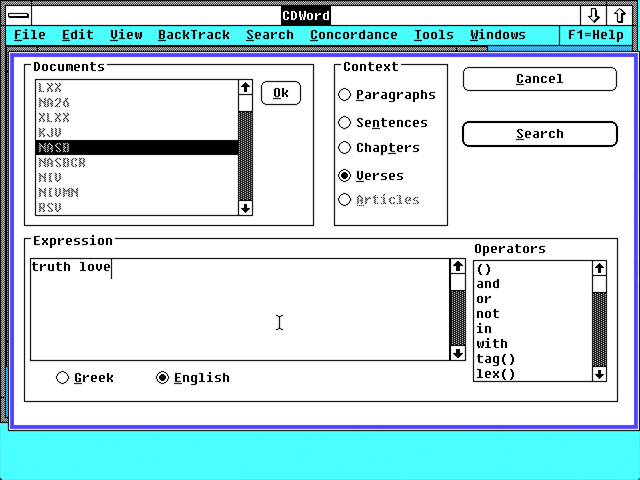Open the Search menu

click(x=270, y=35)
